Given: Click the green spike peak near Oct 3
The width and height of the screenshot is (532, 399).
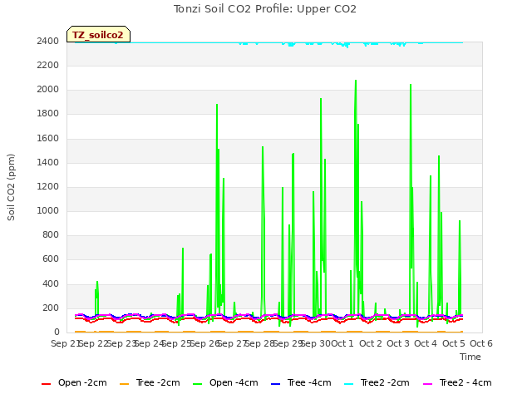Looking at the screenshot, I should 411,85.
